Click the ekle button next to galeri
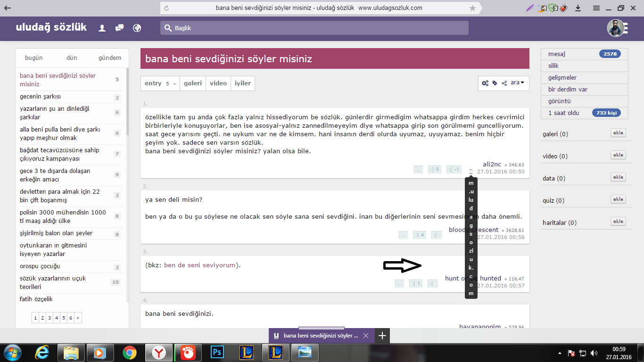The image size is (644, 362). [x=618, y=133]
